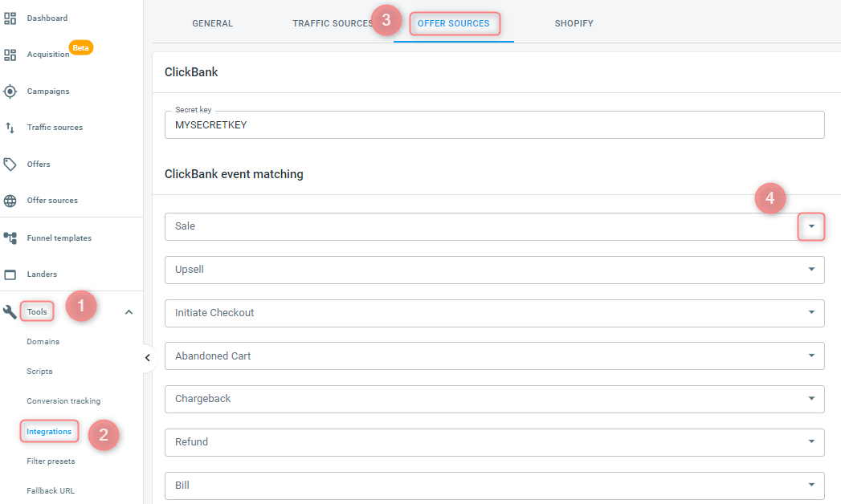Click the ClickBank section title
Screen dimensions: 841x504
pos(191,72)
